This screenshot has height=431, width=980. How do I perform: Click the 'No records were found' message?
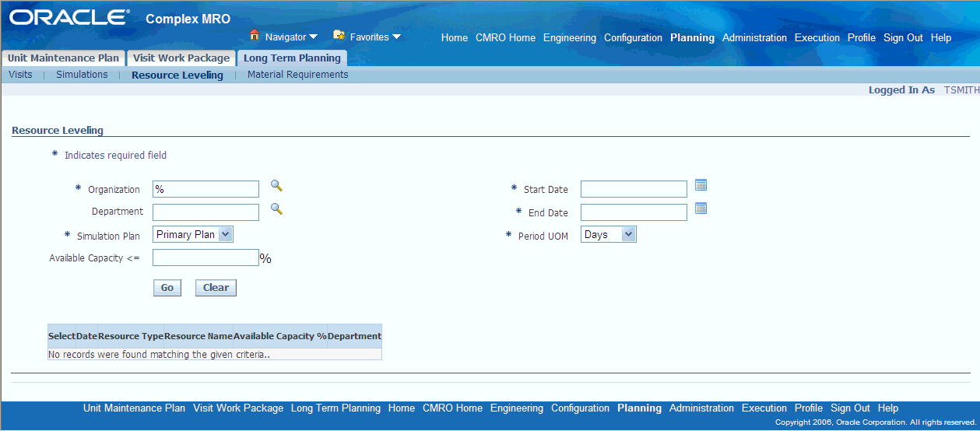click(159, 354)
